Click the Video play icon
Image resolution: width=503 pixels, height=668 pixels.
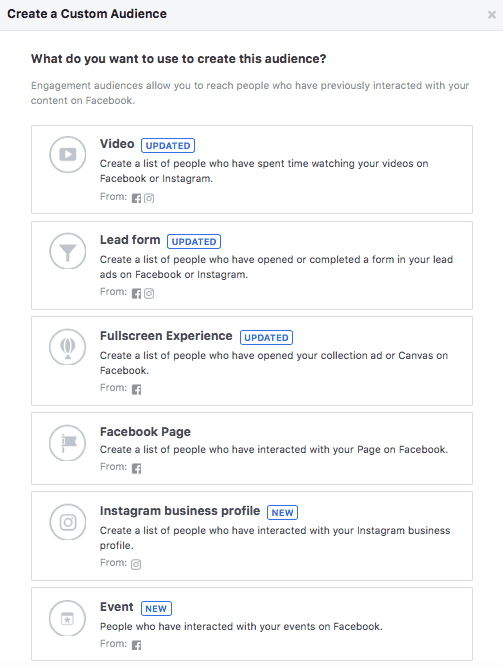tap(68, 154)
